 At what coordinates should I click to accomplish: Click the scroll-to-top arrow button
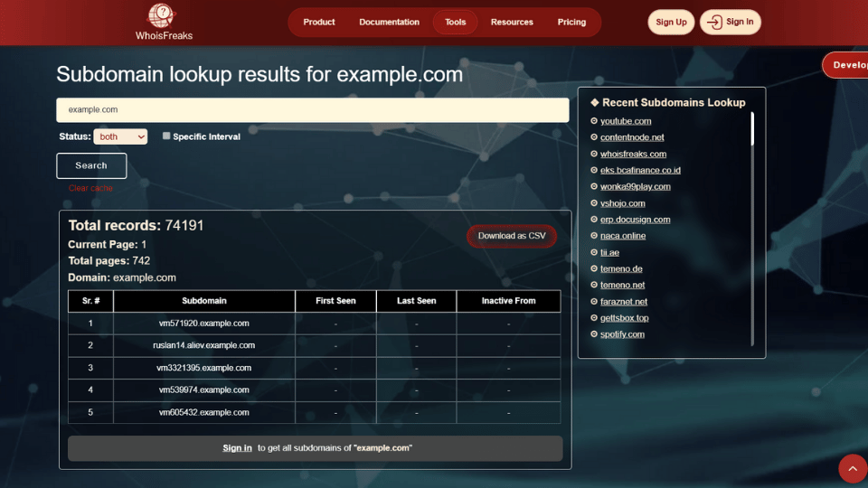[x=852, y=468]
